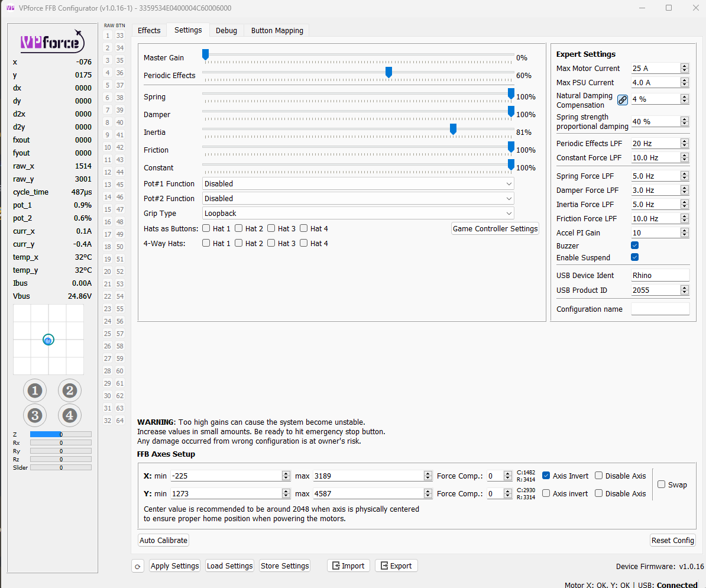
Task: Select the Settings tab
Action: (188, 30)
